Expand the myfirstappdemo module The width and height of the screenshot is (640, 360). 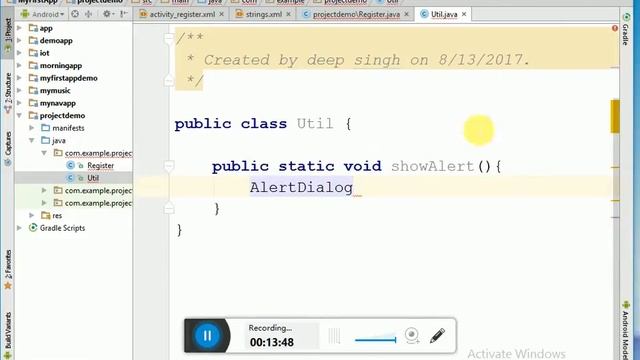pos(19,78)
